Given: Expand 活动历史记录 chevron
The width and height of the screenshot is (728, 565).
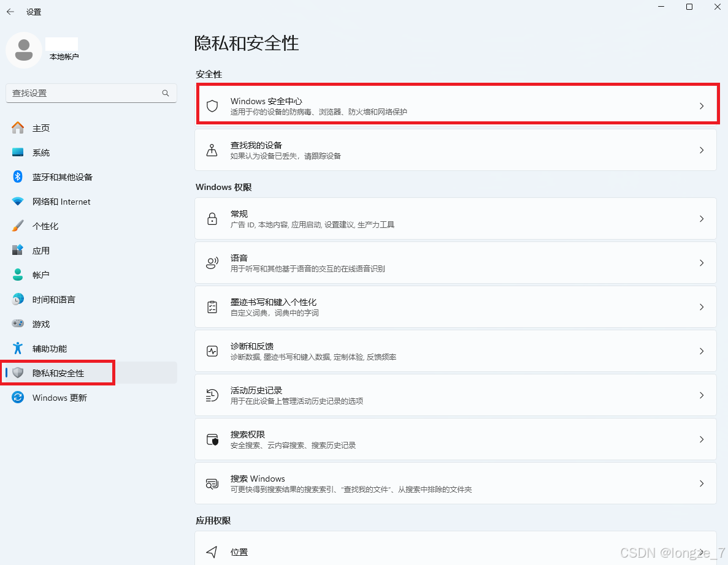Looking at the screenshot, I should click(702, 395).
